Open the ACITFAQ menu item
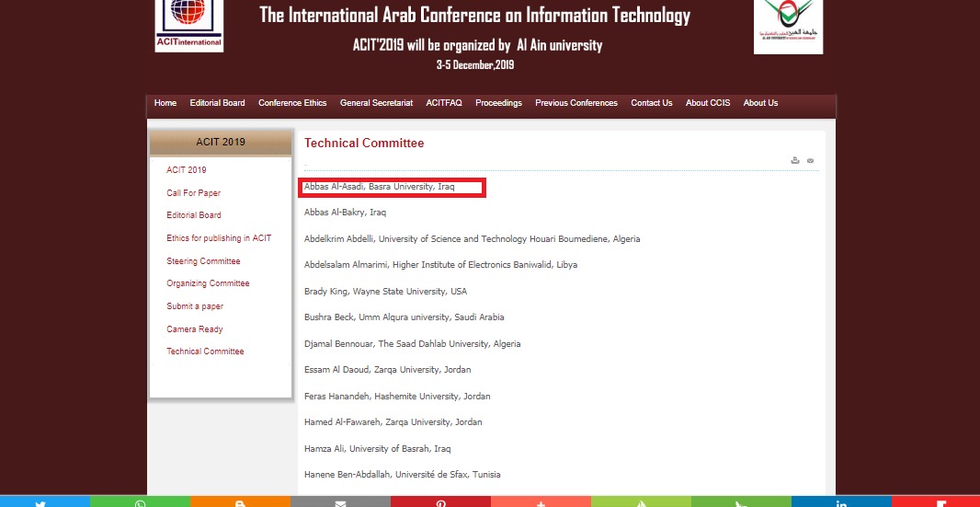The height and width of the screenshot is (507, 980). [x=444, y=103]
